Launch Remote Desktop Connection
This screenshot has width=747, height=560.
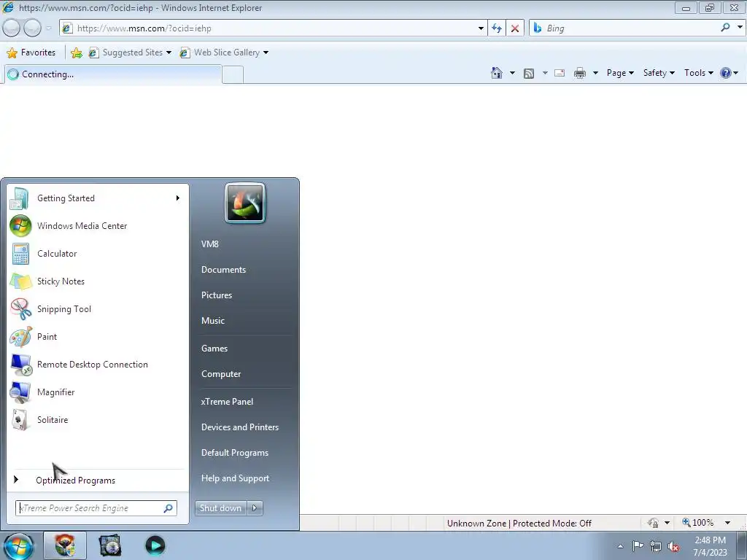pyautogui.click(x=98, y=365)
